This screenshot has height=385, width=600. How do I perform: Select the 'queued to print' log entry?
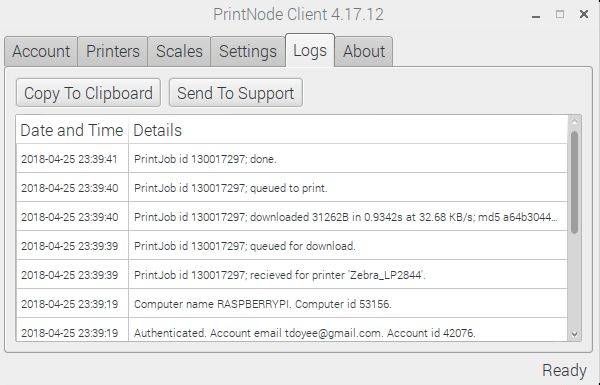(292, 188)
